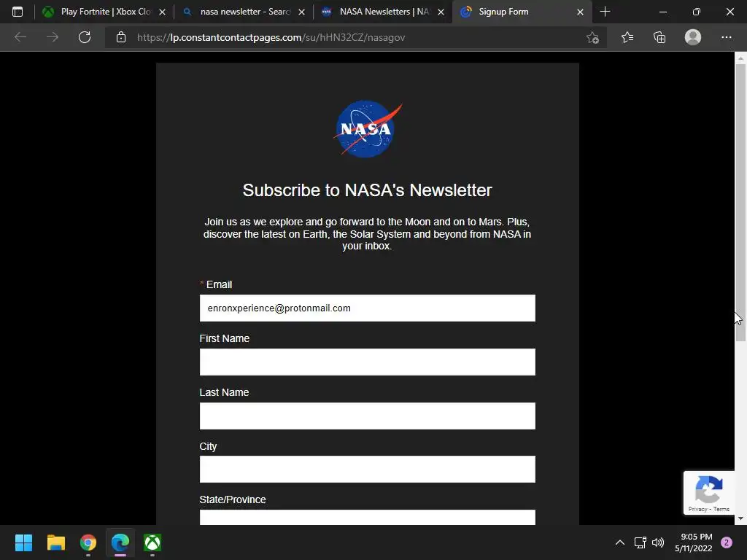Viewport: 747px width, 560px height.
Task: Open the browser profile menu
Action: 693,37
